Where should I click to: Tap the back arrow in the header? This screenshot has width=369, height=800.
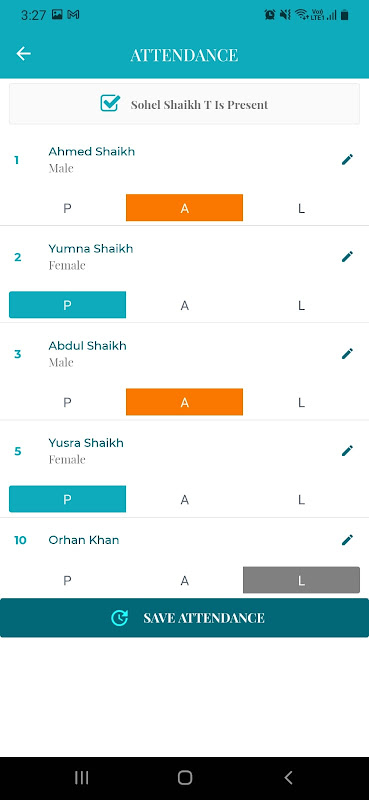point(23,54)
